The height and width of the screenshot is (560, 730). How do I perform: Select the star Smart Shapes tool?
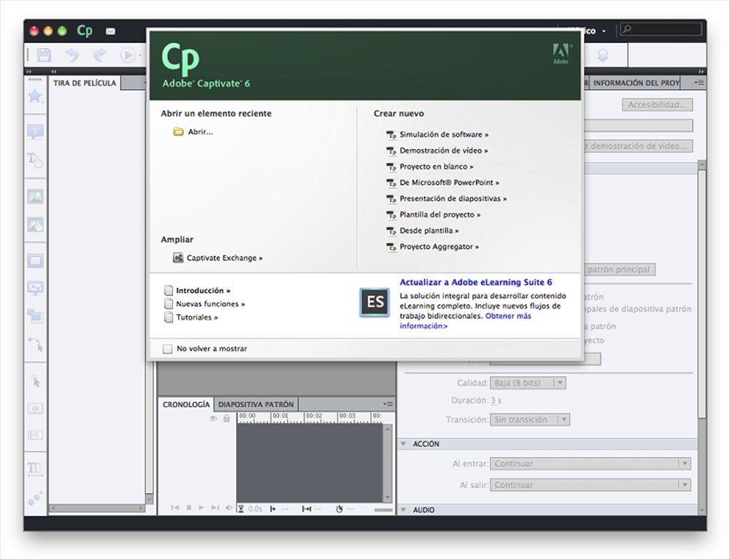click(35, 96)
